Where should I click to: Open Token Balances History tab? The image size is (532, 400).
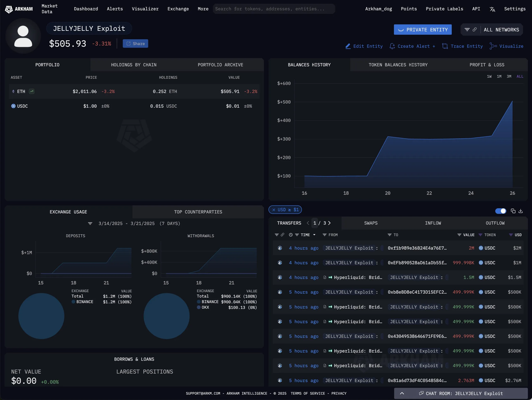click(398, 65)
